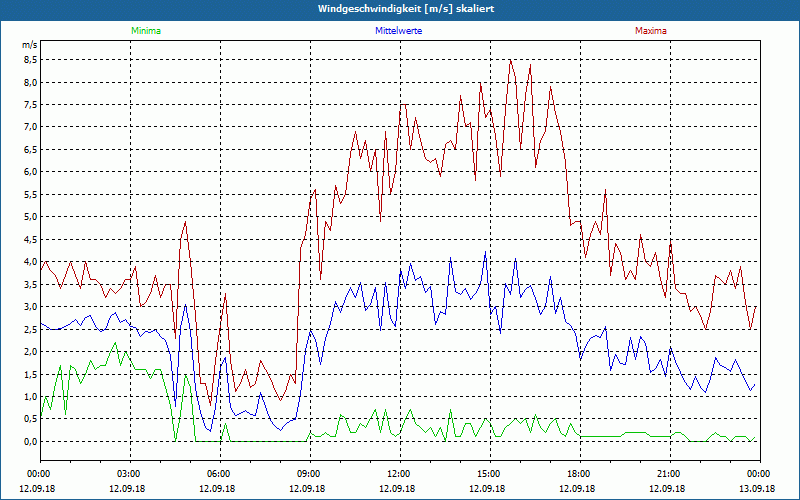
Task: Click the chart title Windgeschwindigkeit [m/s] skaliert
Action: (x=406, y=9)
